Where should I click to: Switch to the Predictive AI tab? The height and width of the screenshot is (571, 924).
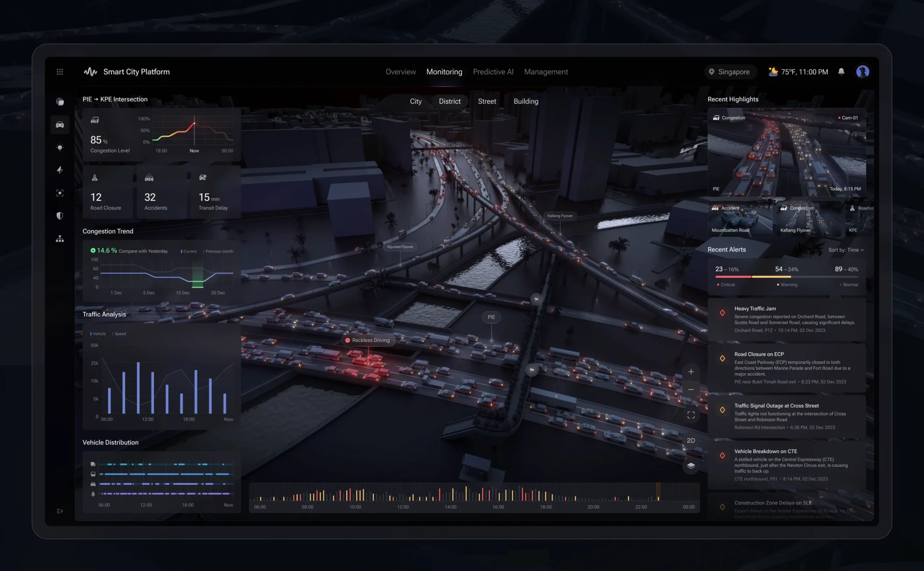pos(493,72)
